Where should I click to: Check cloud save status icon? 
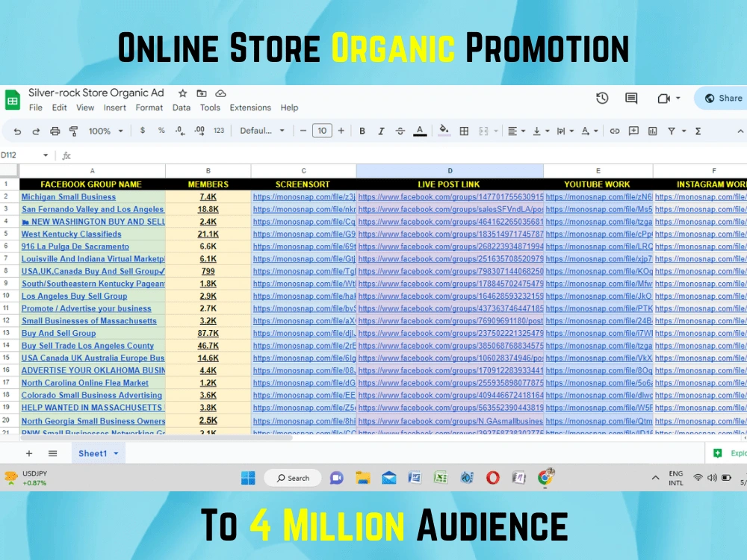[x=220, y=93]
